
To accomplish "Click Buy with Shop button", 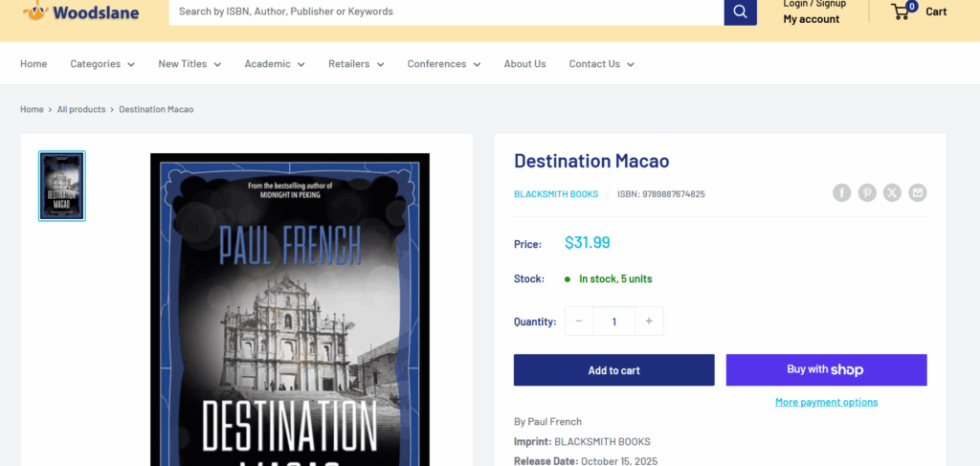I will coord(826,370).
